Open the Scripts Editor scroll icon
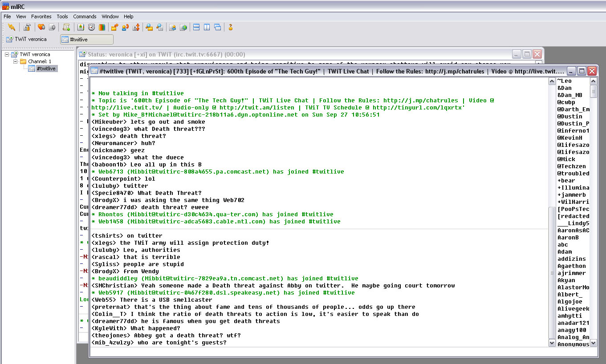606x364 pixels. point(66,27)
